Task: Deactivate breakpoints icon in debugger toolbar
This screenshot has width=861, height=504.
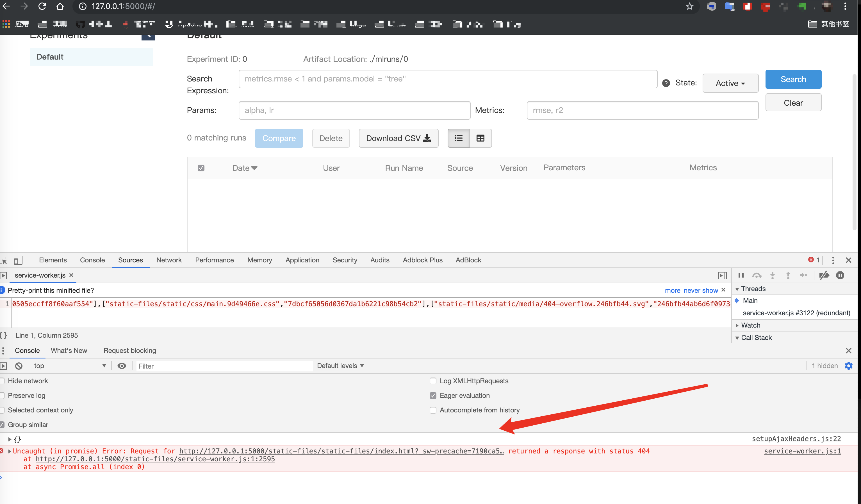Action: tap(824, 275)
